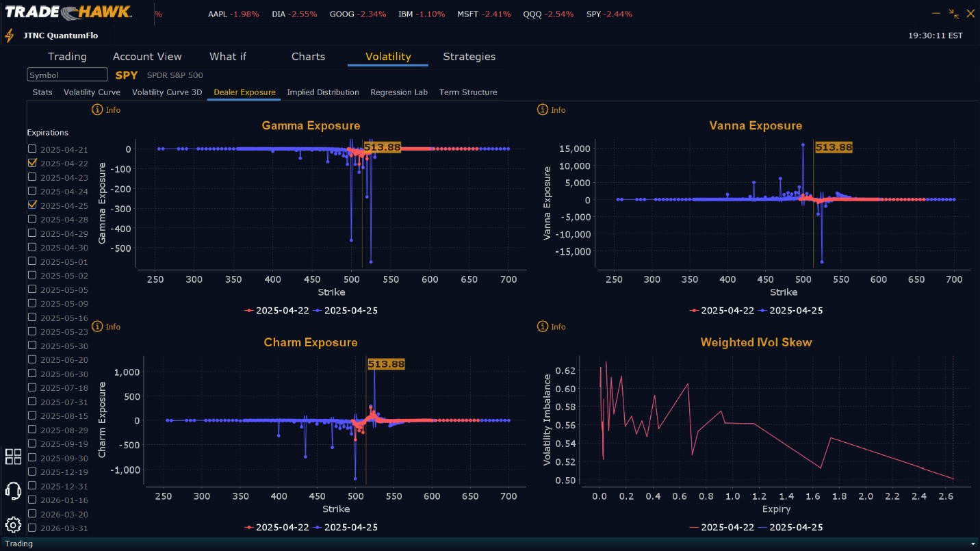Screen dimensions: 980x551
Task: Click the SPDR S&P 500 description
Action: click(175, 75)
